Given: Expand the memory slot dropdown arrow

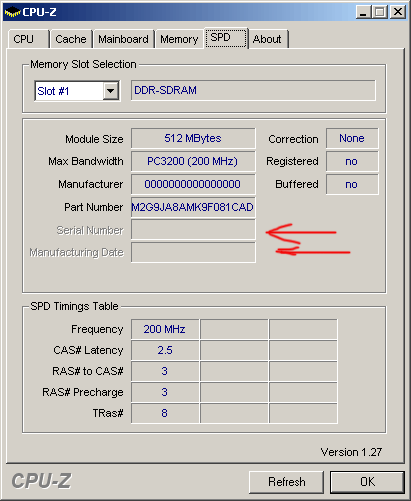Looking at the screenshot, I should (x=111, y=91).
